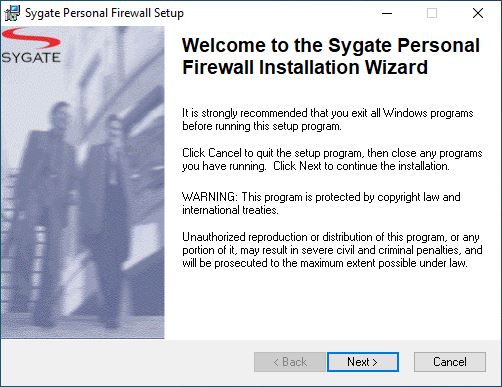This screenshot has height=387, width=502.
Task: Quit setup using the Cancel button
Action: pyautogui.click(x=450, y=362)
